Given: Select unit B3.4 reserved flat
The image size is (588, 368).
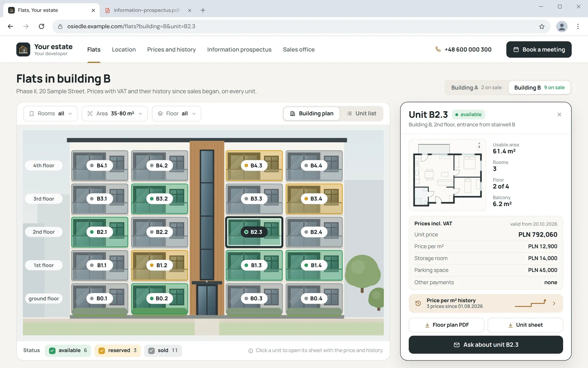Looking at the screenshot, I should [314, 199].
